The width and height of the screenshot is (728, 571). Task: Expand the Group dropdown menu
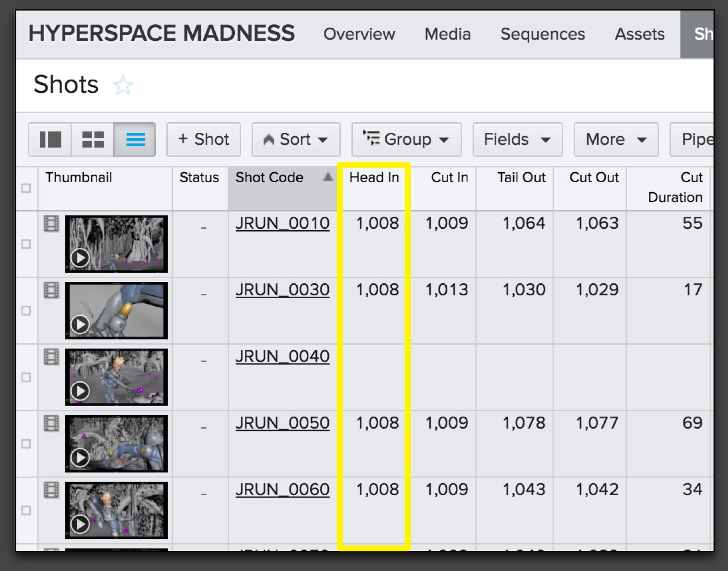(x=406, y=140)
